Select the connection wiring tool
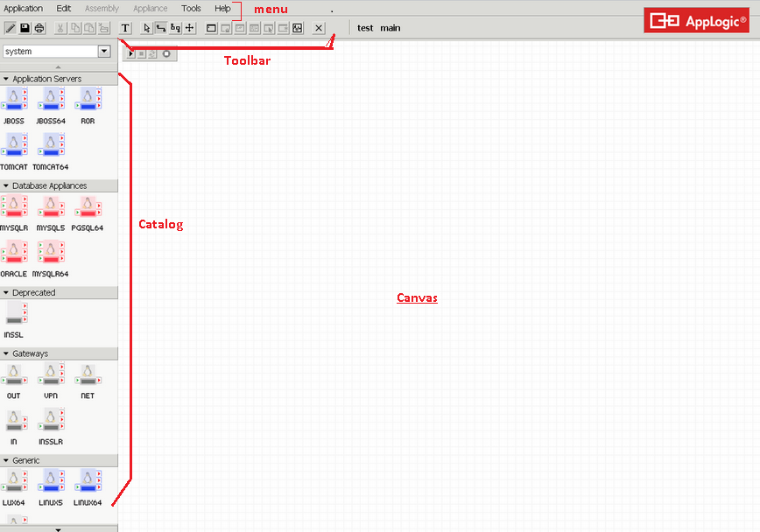The height and width of the screenshot is (532, 760). 161,28
